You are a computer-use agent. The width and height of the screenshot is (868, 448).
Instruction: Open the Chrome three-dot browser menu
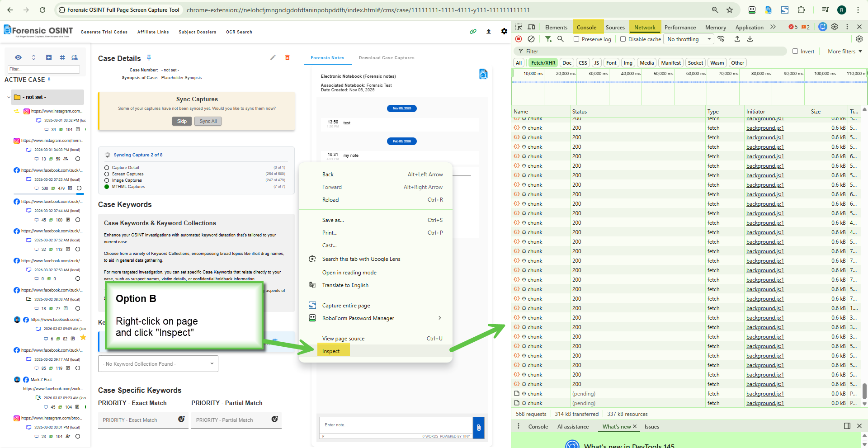[858, 10]
